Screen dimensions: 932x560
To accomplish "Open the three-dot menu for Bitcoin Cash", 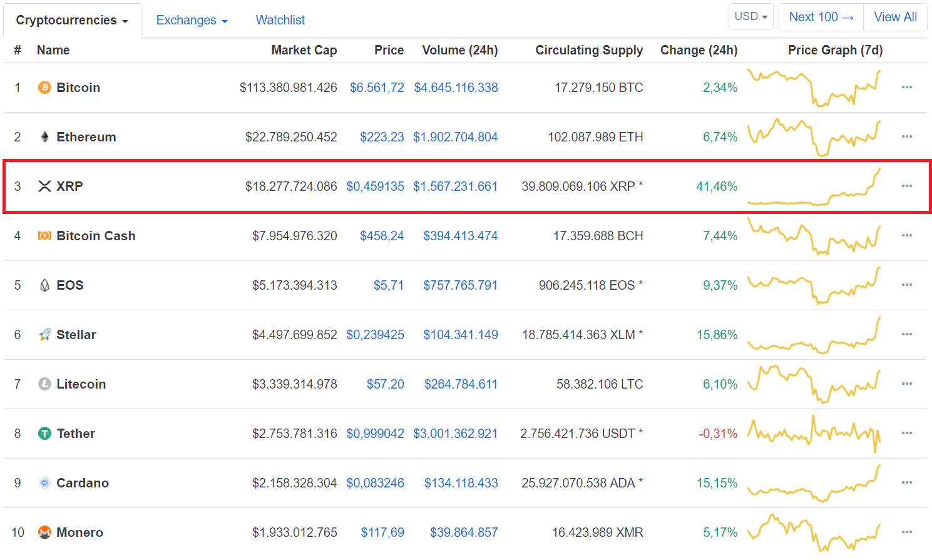I will 907,235.
